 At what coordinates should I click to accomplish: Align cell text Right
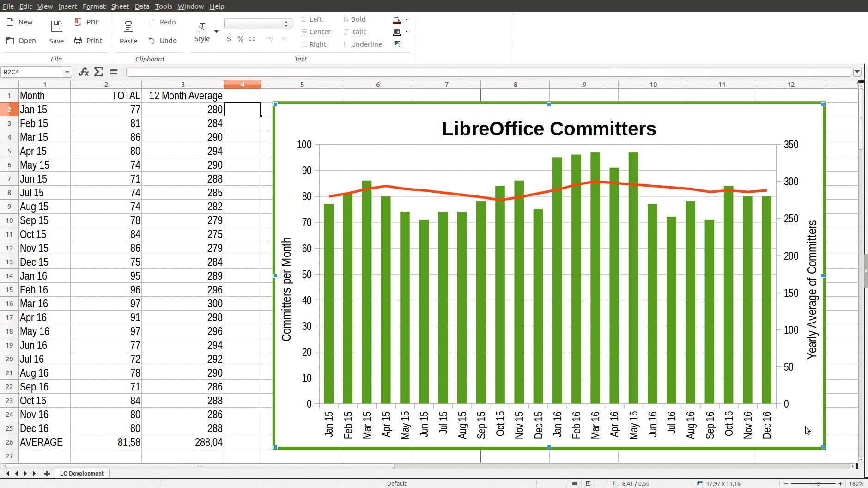click(314, 44)
